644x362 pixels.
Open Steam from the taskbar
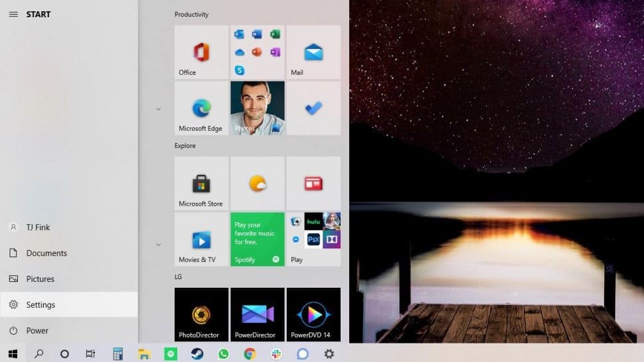(x=197, y=353)
